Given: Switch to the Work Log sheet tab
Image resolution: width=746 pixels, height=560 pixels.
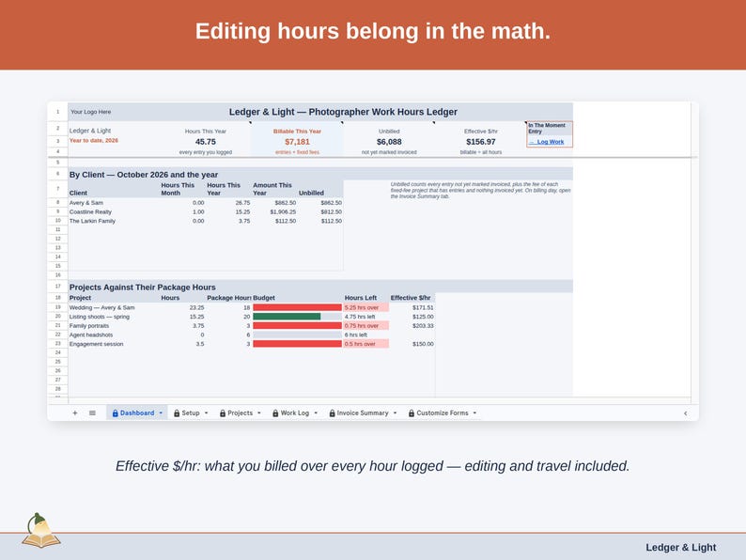Looking at the screenshot, I should (x=294, y=413).
